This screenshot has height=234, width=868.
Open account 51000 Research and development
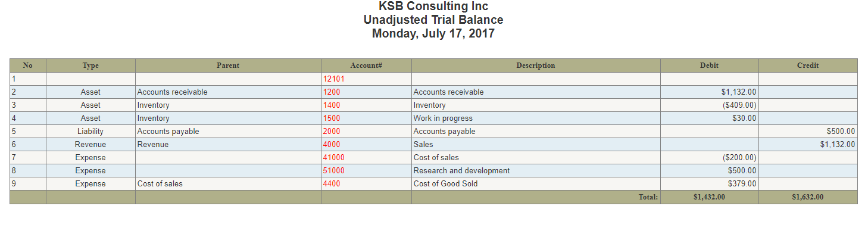click(333, 171)
